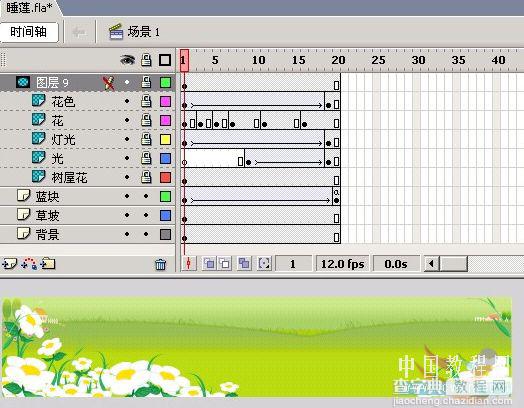Hide the 图层 9 layer
The image size is (524, 408).
point(127,82)
